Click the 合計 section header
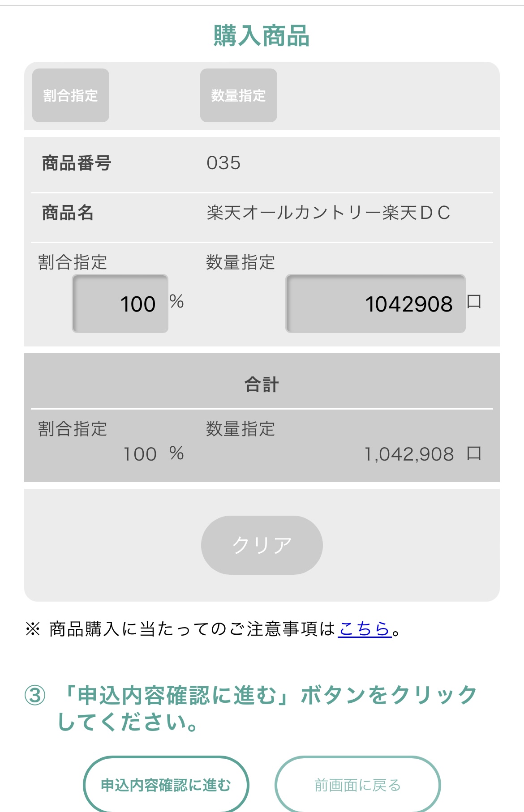 click(x=262, y=385)
